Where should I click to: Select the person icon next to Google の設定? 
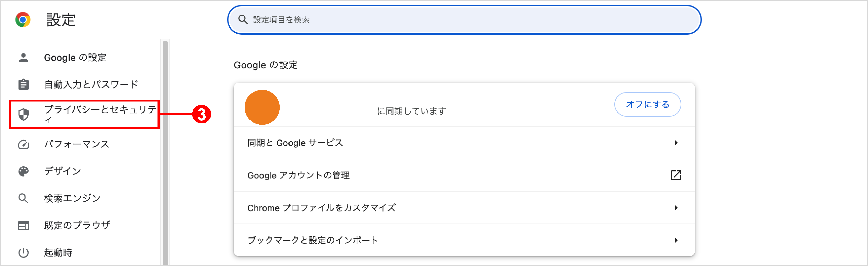click(x=23, y=57)
